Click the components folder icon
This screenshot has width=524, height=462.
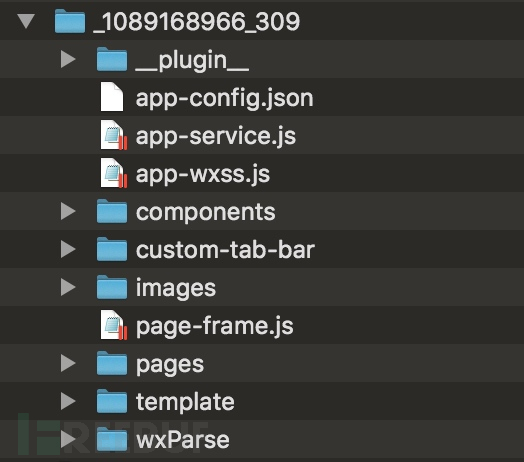pos(112,211)
